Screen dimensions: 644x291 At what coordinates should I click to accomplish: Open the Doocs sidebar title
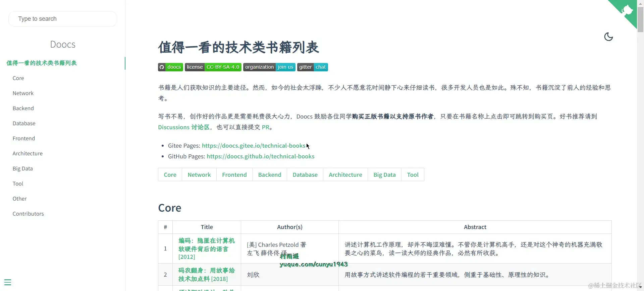click(63, 45)
